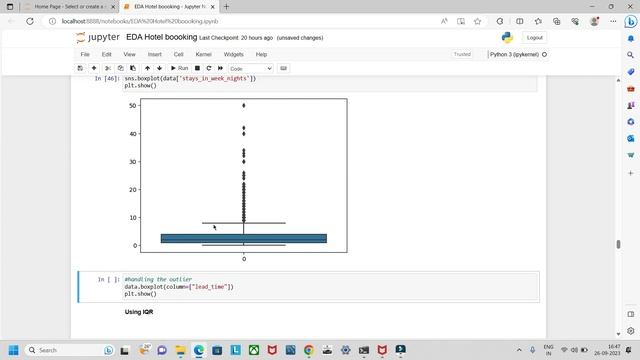Close the EDA Hotel boooking tab
The image size is (640, 360).
pyautogui.click(x=212, y=7)
